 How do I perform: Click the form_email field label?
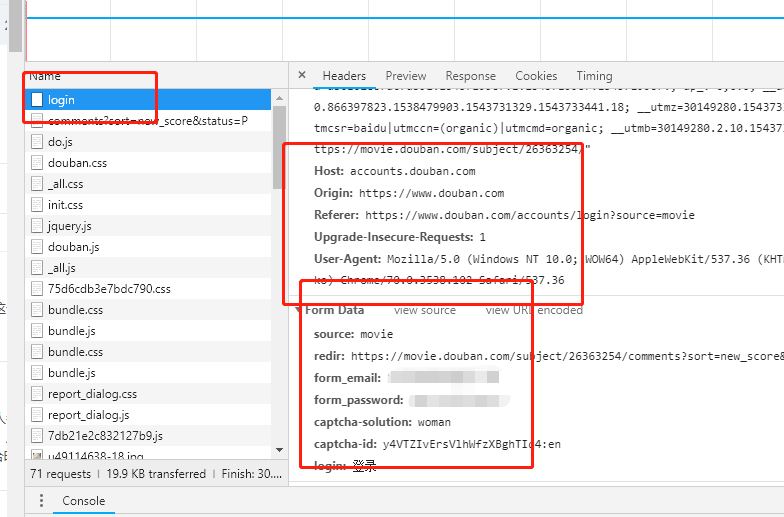pos(347,378)
